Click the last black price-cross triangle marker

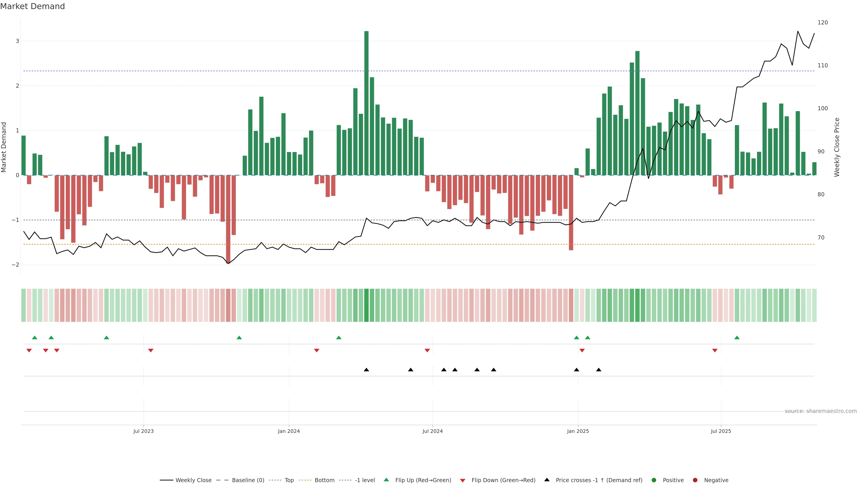click(x=599, y=370)
